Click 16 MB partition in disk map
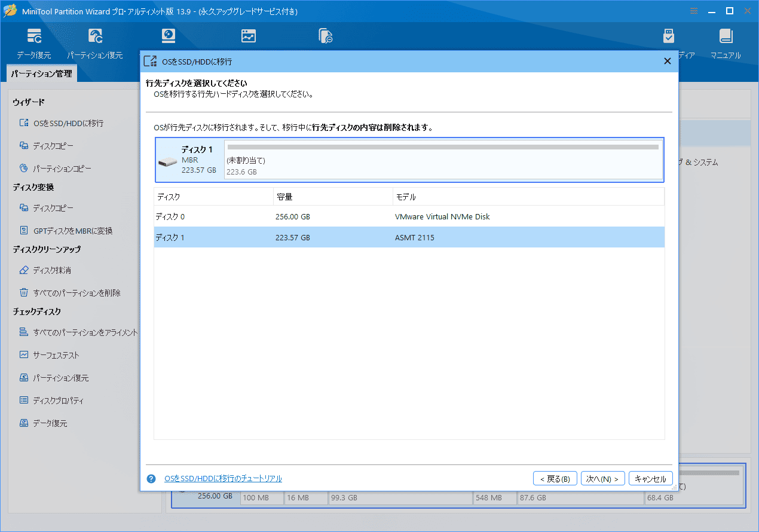759x532 pixels. pos(305,497)
